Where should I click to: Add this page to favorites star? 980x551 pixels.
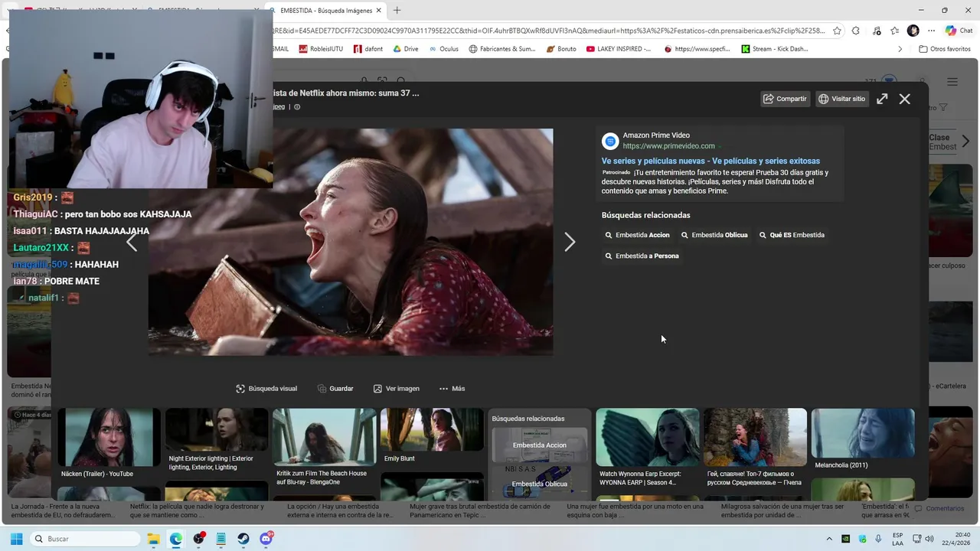point(837,31)
